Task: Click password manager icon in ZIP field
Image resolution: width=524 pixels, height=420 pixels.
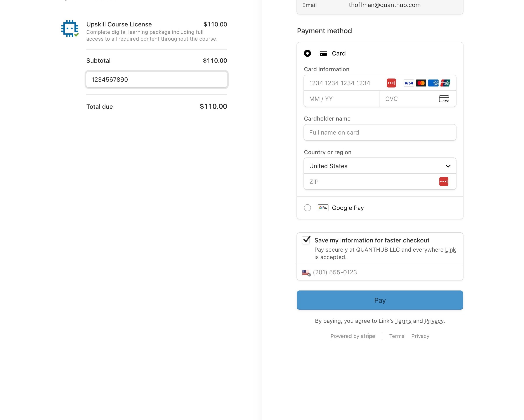Action: [x=444, y=181]
